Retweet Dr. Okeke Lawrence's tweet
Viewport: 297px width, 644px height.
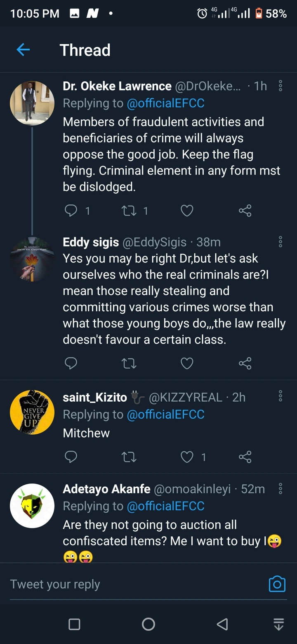click(129, 211)
